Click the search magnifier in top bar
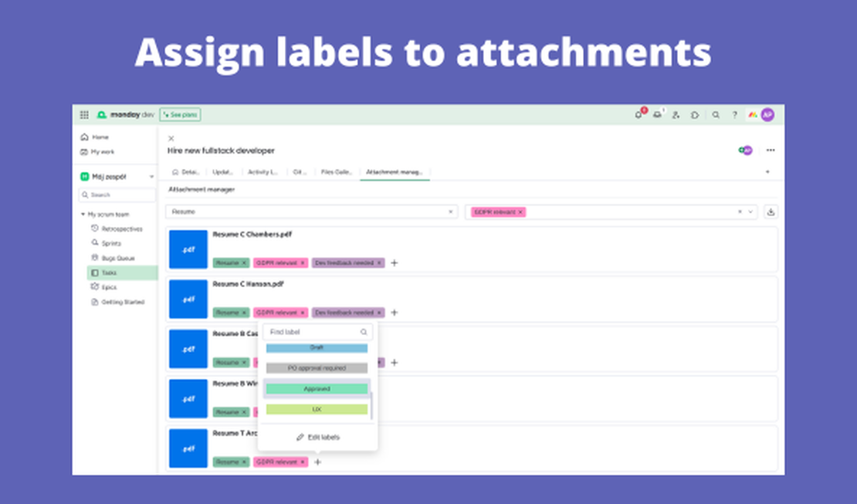The width and height of the screenshot is (857, 504). 716,115
